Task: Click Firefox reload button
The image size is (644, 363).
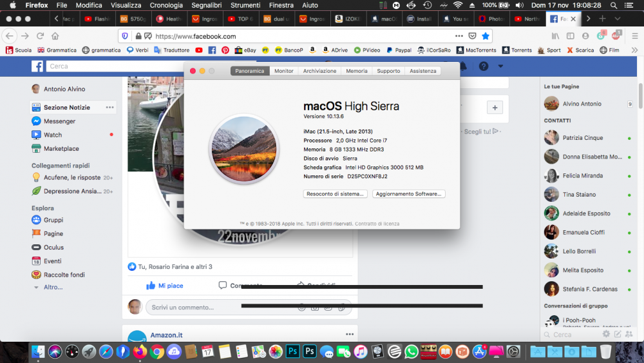Action: click(x=40, y=36)
